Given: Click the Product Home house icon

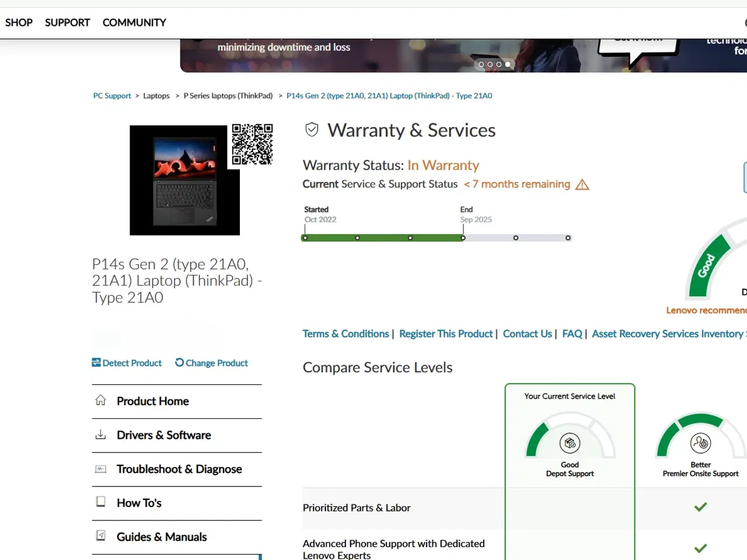Looking at the screenshot, I should (x=100, y=400).
